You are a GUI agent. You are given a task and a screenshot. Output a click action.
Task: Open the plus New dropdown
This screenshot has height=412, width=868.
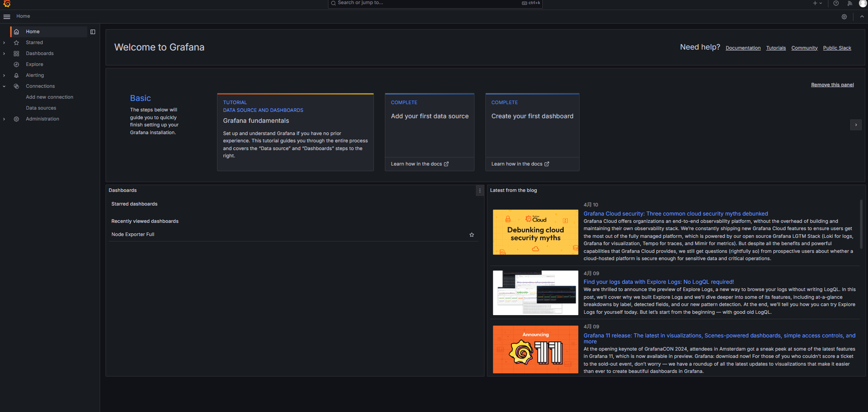coord(817,3)
